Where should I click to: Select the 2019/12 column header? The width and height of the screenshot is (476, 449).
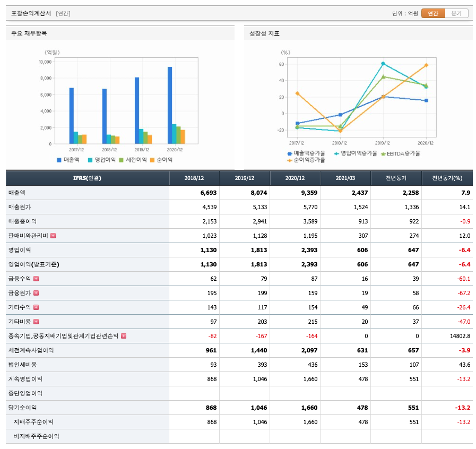click(x=245, y=178)
